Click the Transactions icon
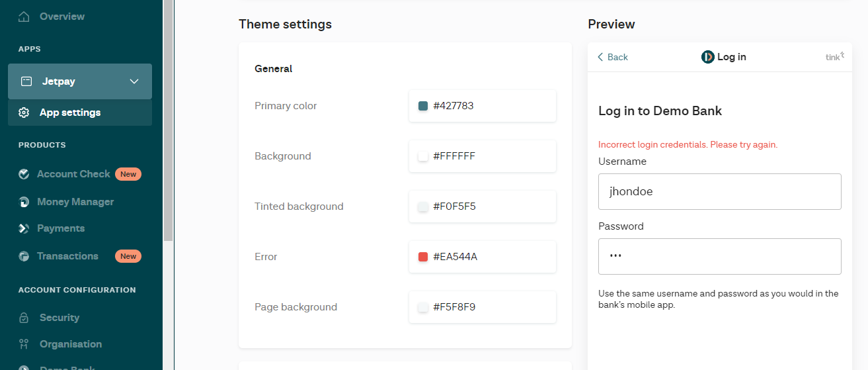Viewport: 868px width, 370px height. coord(24,256)
